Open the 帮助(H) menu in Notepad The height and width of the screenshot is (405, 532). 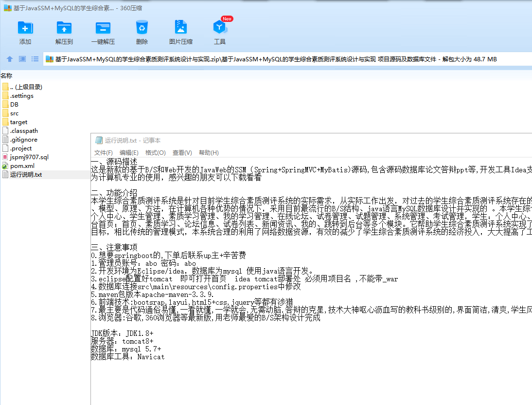pyautogui.click(x=209, y=153)
